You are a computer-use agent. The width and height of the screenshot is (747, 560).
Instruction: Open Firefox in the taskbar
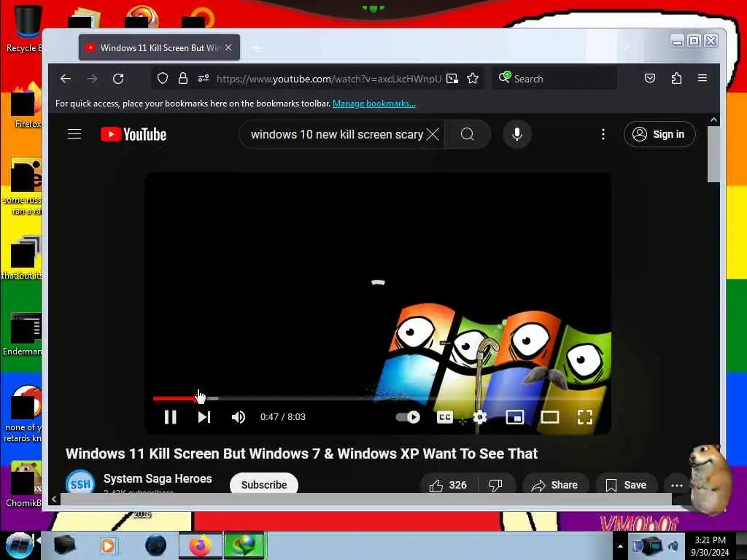pos(201,545)
